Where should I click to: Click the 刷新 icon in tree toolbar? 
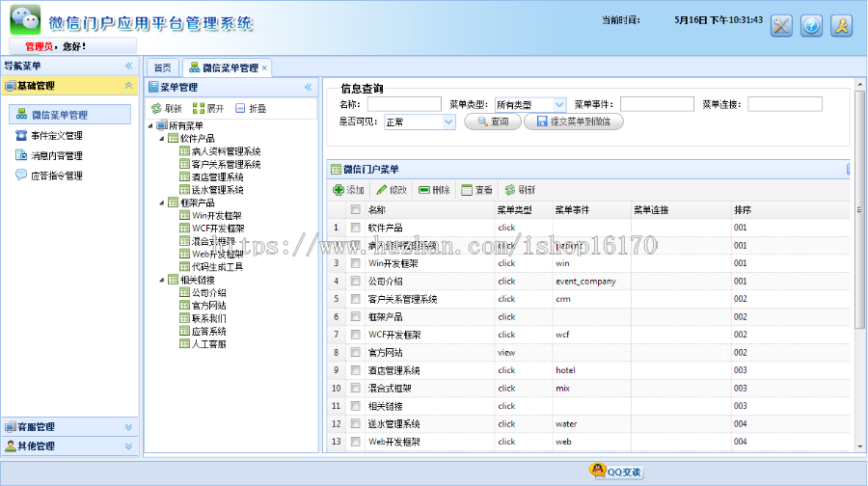tap(156, 109)
